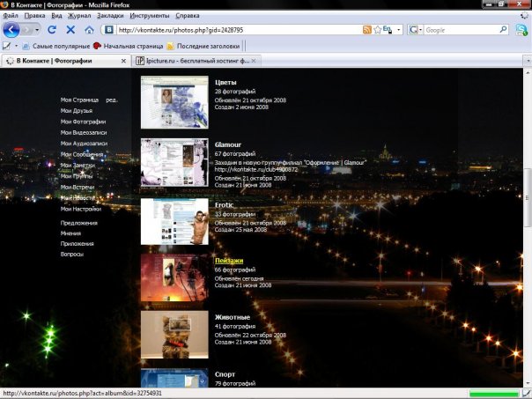Screen dimensions: 532x399
Task: Follow the vkontakte.ru/club4900872 link
Action: (256, 169)
